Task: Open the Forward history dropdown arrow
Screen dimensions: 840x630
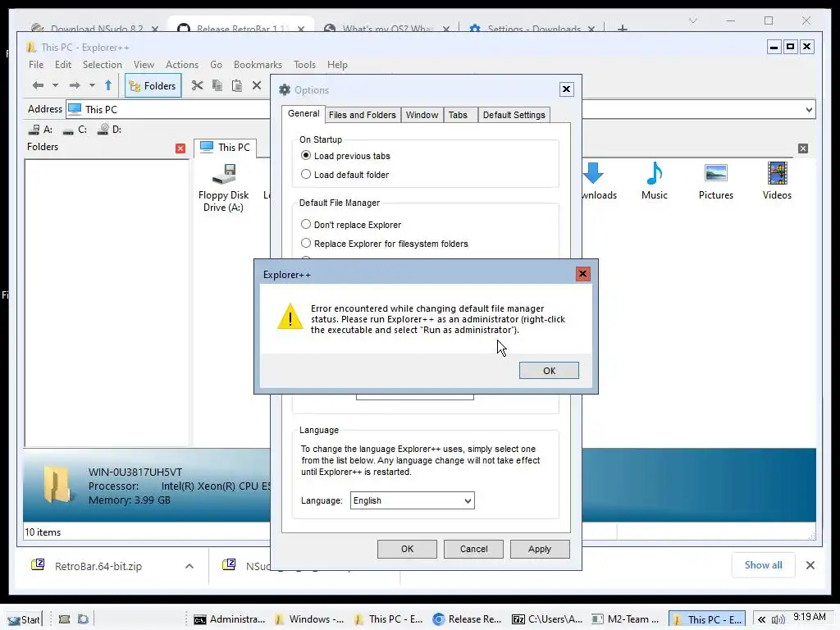Action: pos(92,85)
